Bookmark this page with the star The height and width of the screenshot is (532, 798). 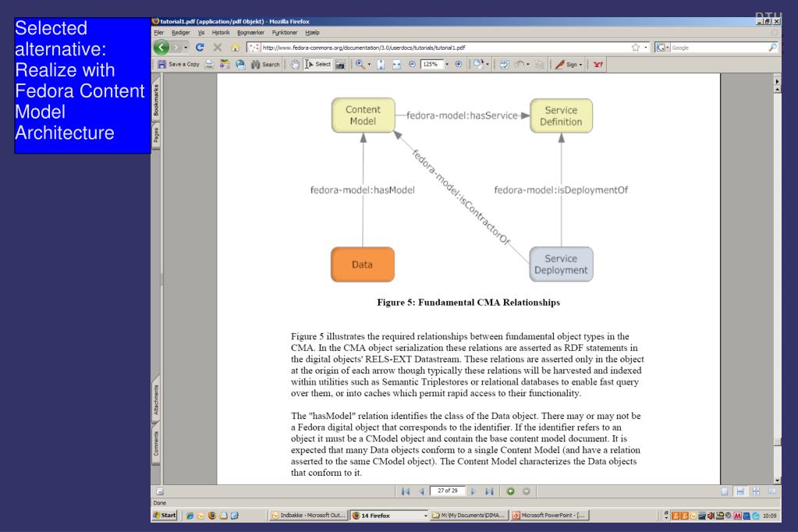pyautogui.click(x=636, y=48)
